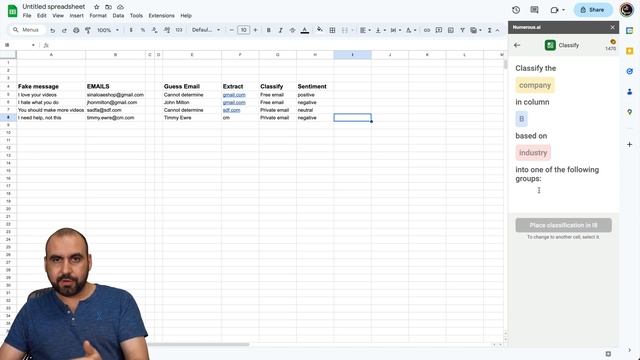Open the Help menu

click(x=186, y=16)
